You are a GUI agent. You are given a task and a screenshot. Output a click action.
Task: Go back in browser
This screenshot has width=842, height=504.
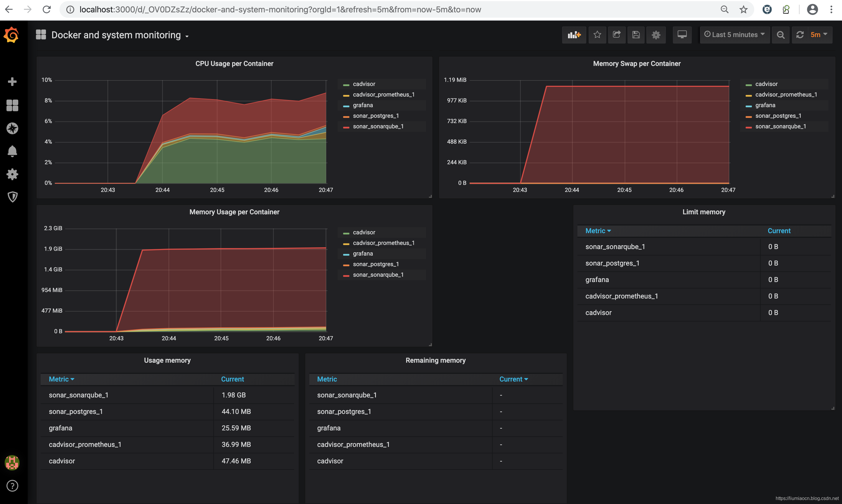9,9
